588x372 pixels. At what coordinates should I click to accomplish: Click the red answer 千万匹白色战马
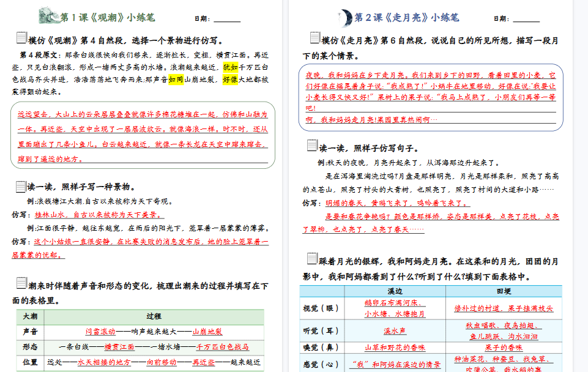(x=222, y=347)
